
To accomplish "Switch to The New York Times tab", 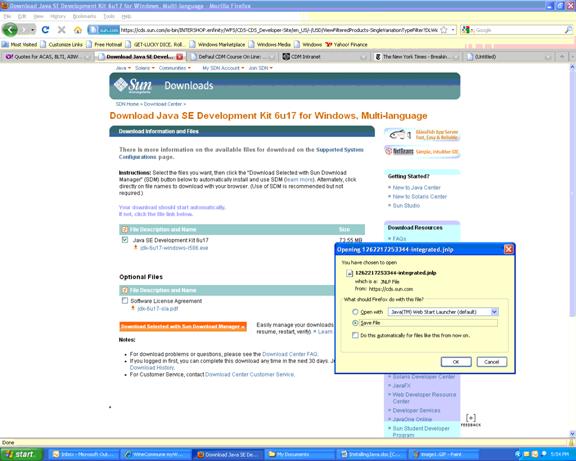I will pyautogui.click(x=415, y=57).
